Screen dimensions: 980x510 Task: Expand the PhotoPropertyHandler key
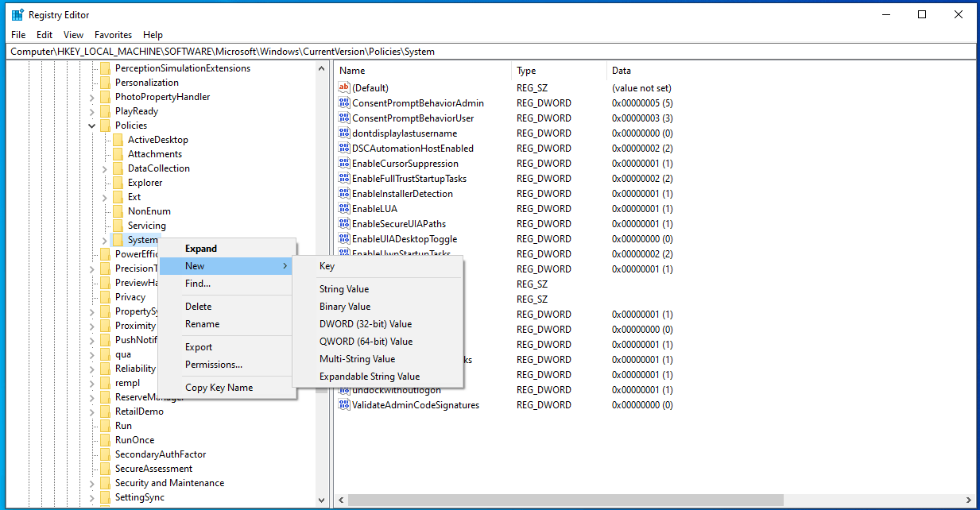(x=92, y=97)
